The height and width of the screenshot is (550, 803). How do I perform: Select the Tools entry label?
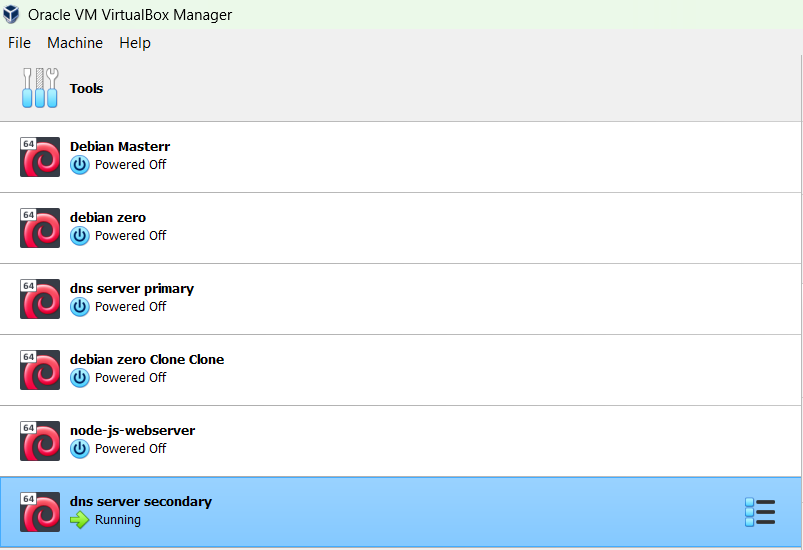coord(86,89)
